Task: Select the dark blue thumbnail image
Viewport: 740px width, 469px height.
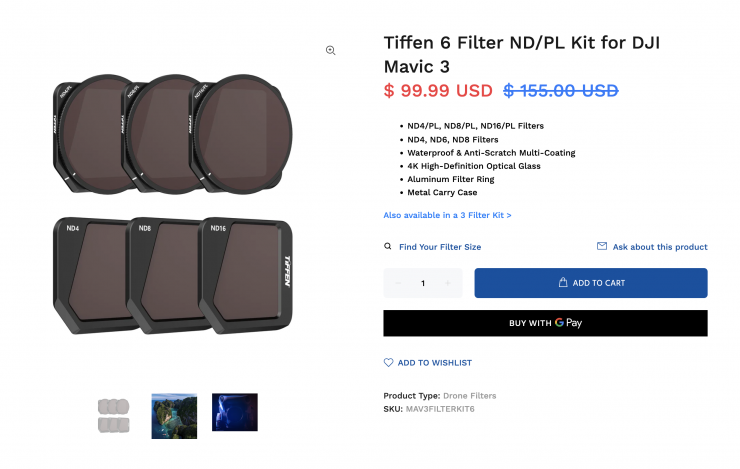Action: click(235, 412)
